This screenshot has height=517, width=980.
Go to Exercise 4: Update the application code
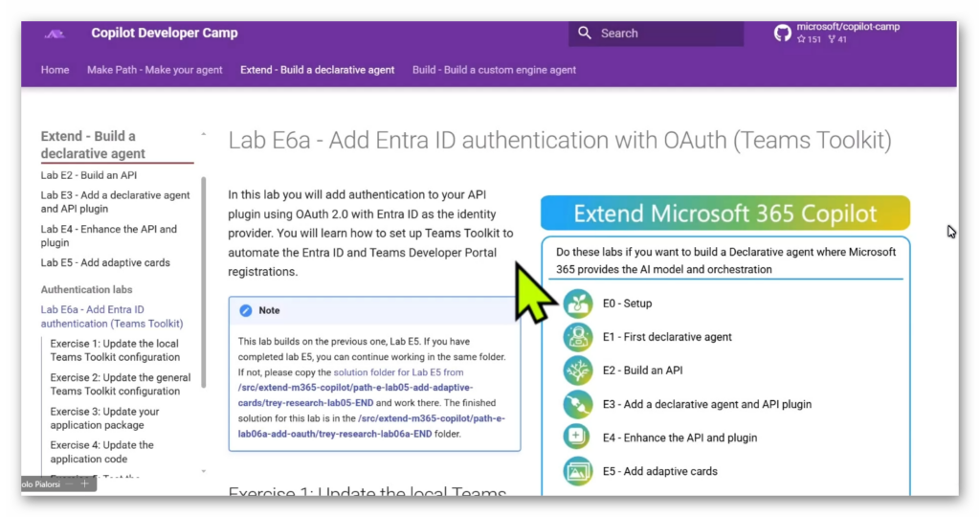coord(101,451)
